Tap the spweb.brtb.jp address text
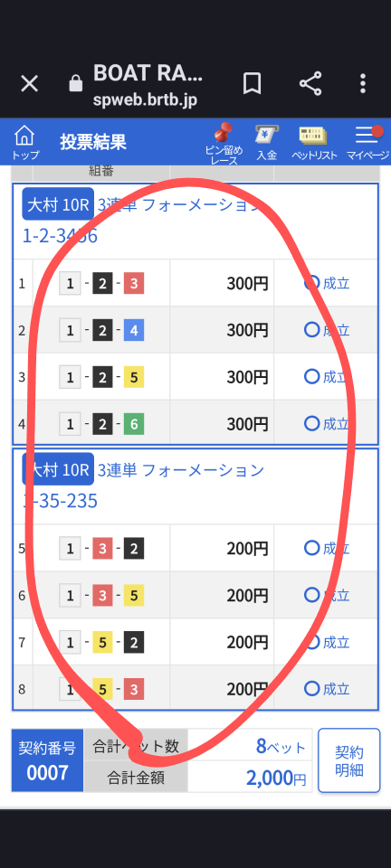391x868 pixels. coord(145,101)
